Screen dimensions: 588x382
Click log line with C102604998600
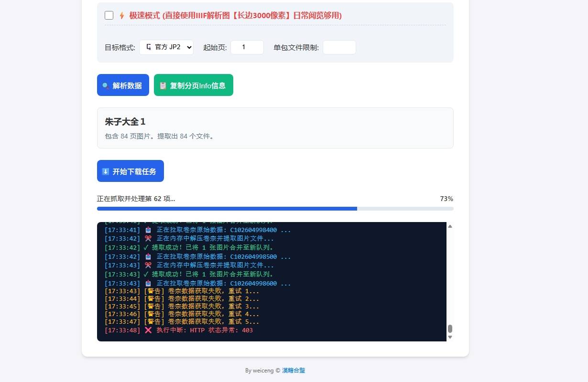pyautogui.click(x=197, y=284)
